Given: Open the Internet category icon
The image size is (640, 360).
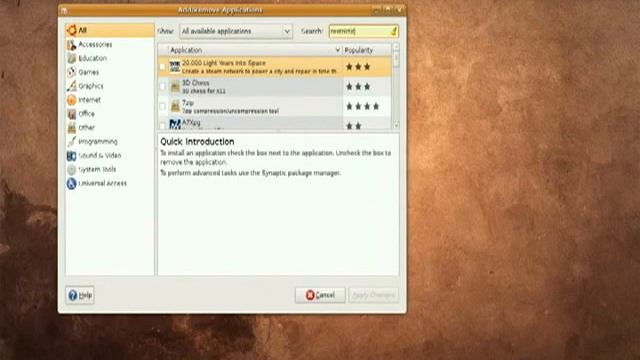Looking at the screenshot, I should point(72,100).
